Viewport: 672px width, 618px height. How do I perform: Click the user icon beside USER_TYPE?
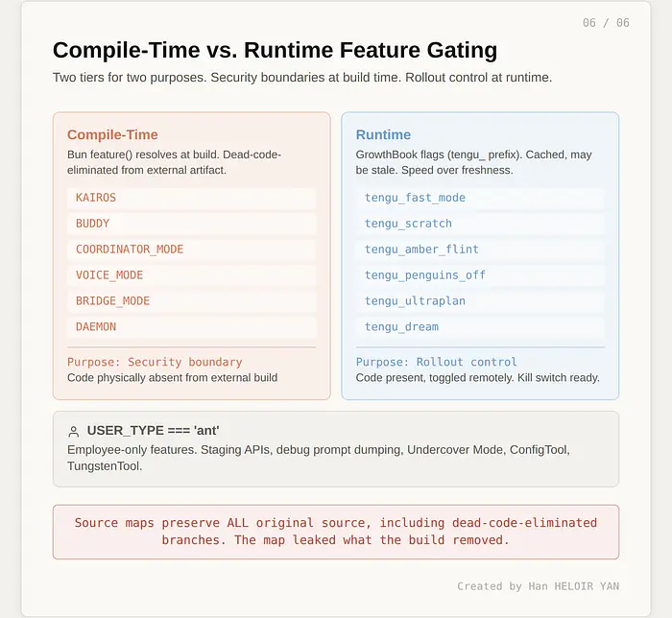tap(74, 432)
